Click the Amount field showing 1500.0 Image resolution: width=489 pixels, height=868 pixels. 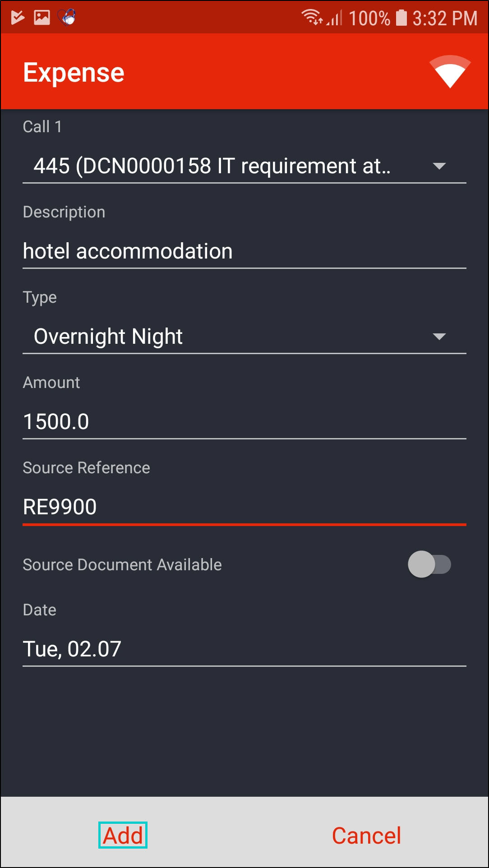[244, 422]
